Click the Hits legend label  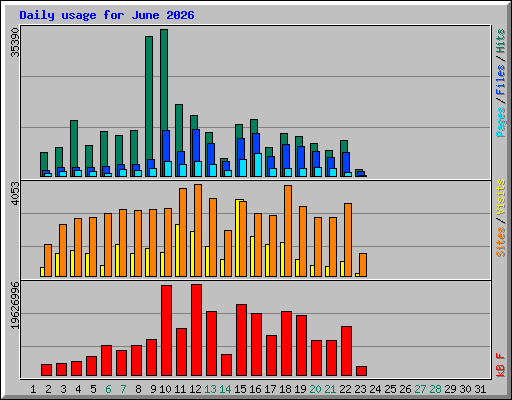coord(501,41)
